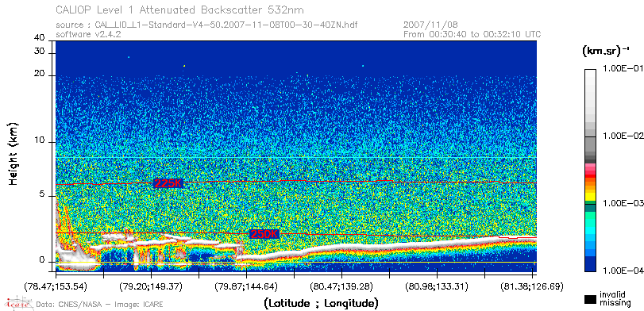Click the 225K isotherm label

pos(168,183)
